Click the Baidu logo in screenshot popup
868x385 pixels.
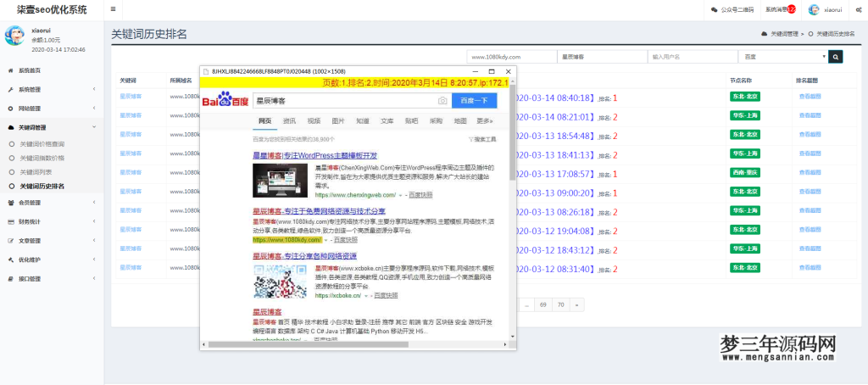pyautogui.click(x=225, y=100)
